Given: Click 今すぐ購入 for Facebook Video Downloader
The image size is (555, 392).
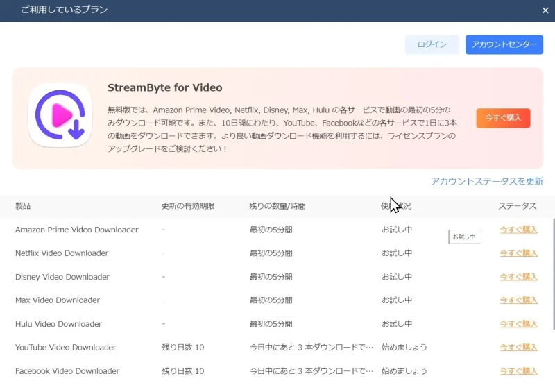Looking at the screenshot, I should [x=518, y=371].
